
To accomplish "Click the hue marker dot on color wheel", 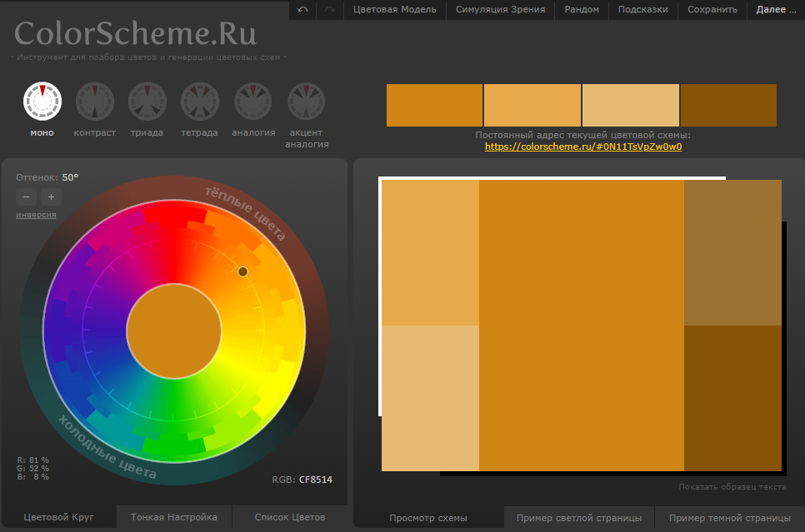I will 242,271.
